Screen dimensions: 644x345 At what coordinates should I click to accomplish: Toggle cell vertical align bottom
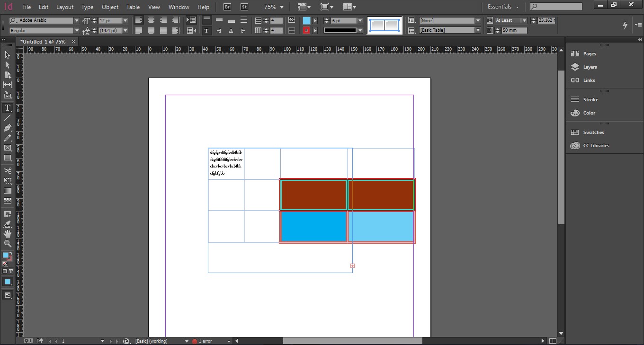[232, 20]
